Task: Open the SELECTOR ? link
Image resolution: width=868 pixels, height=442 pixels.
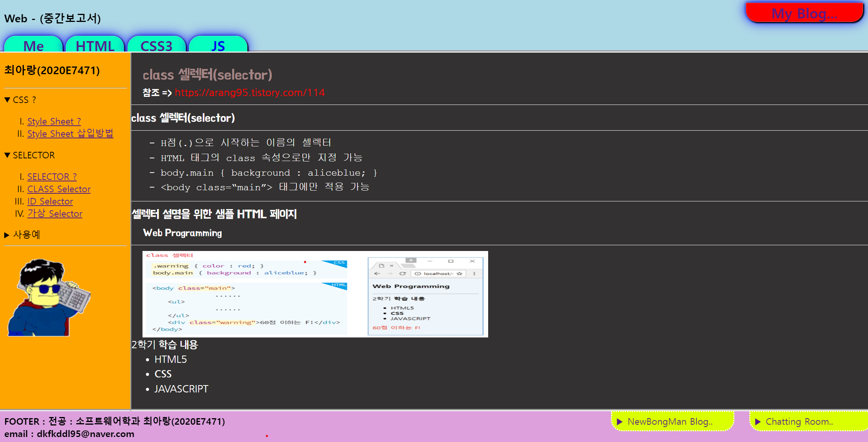Action: (52, 177)
